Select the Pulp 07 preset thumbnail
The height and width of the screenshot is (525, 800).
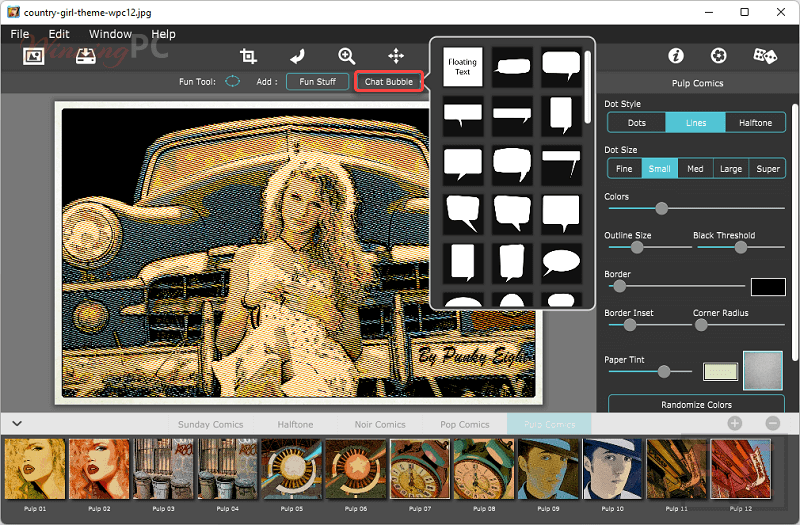coord(420,469)
